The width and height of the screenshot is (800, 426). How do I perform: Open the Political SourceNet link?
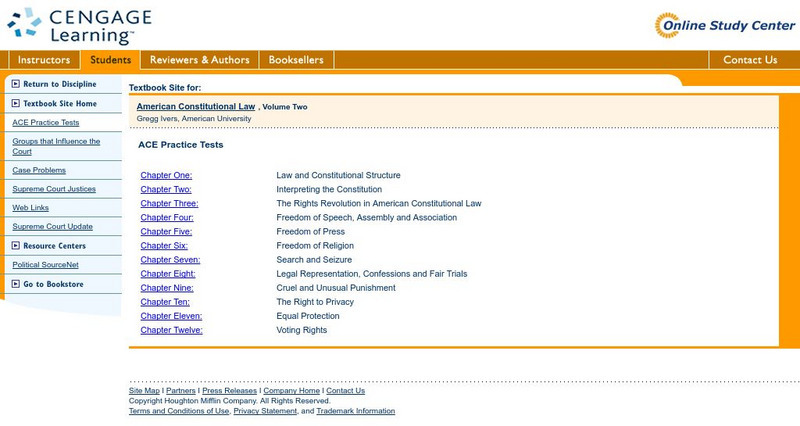tap(45, 265)
